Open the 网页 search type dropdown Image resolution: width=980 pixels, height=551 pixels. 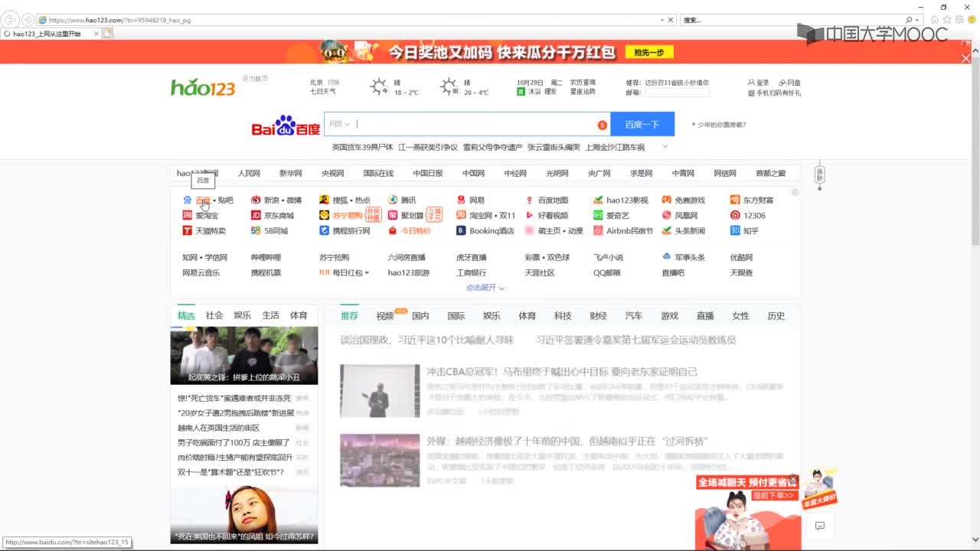[339, 124]
